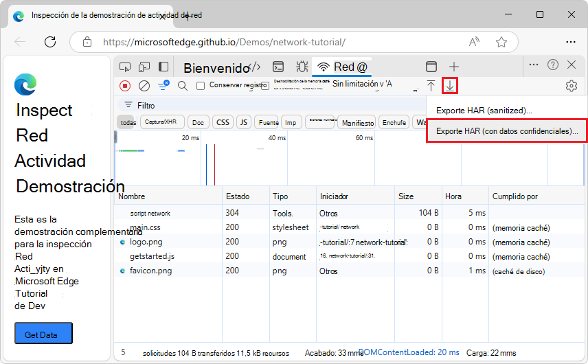This screenshot has width=588, height=364.
Task: Clear the network log
Action: point(144,86)
